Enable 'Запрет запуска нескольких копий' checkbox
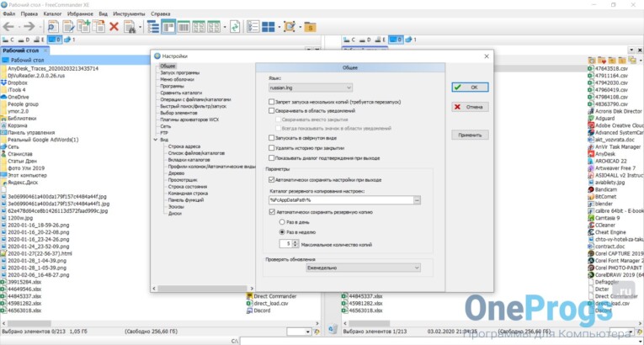This screenshot has height=345, width=644. [271, 102]
